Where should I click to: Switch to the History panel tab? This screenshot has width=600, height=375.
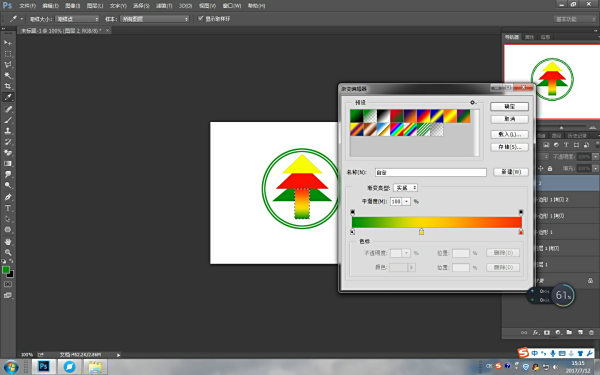click(x=577, y=136)
